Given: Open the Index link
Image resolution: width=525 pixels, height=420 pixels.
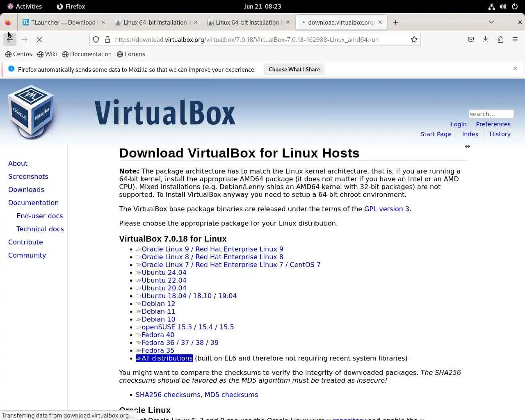Looking at the screenshot, I should 470,134.
